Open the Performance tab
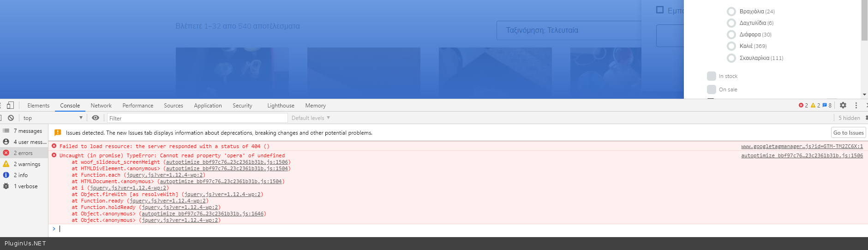The width and height of the screenshot is (868, 250). pyautogui.click(x=138, y=106)
